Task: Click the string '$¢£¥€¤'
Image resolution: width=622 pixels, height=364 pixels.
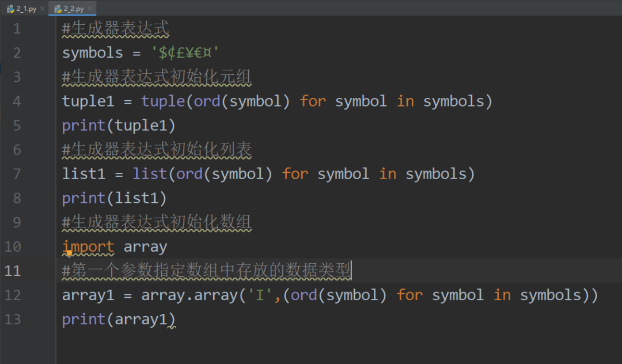Action: [185, 53]
